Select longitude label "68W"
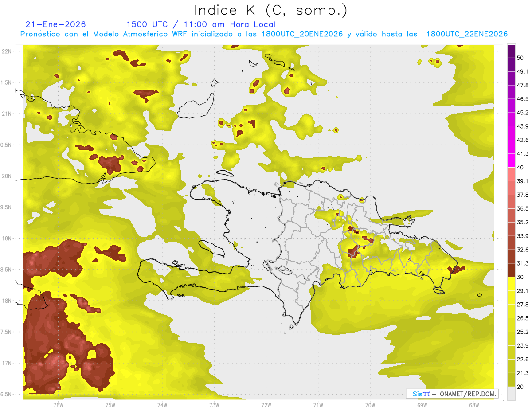Screen dimensions: 532x411 click(x=474, y=405)
